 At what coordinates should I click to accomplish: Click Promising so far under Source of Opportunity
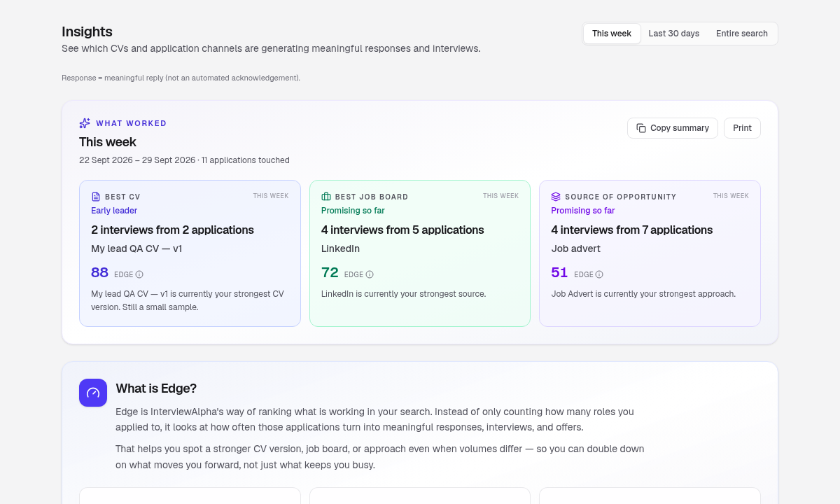[582, 211]
